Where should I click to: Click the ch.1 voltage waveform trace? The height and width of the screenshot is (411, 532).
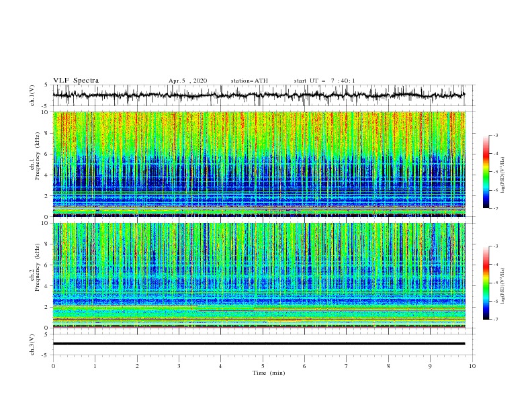[259, 95]
